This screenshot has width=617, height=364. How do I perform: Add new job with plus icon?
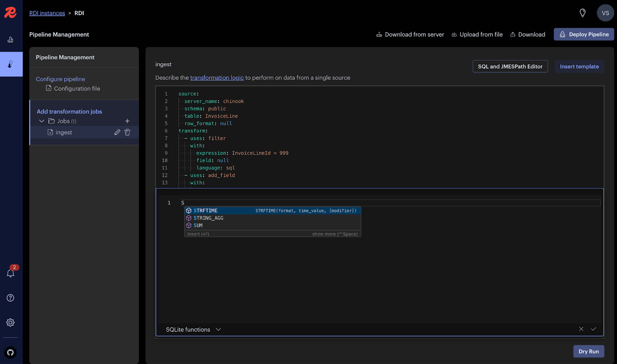127,121
